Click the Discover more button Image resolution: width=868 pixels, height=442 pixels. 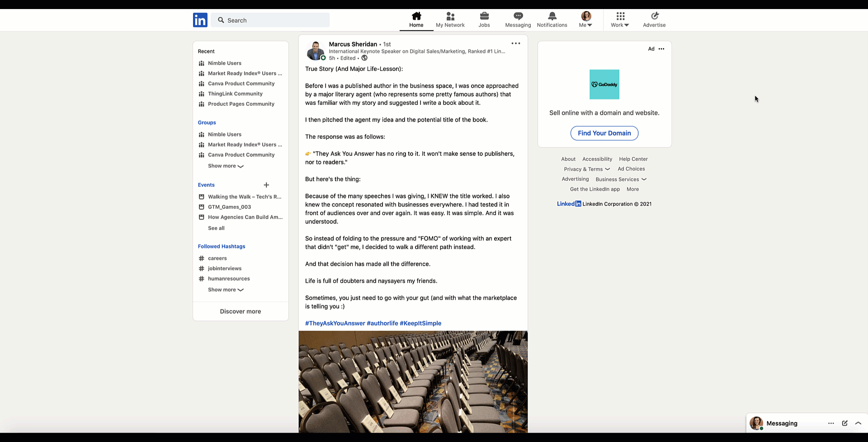pyautogui.click(x=241, y=311)
